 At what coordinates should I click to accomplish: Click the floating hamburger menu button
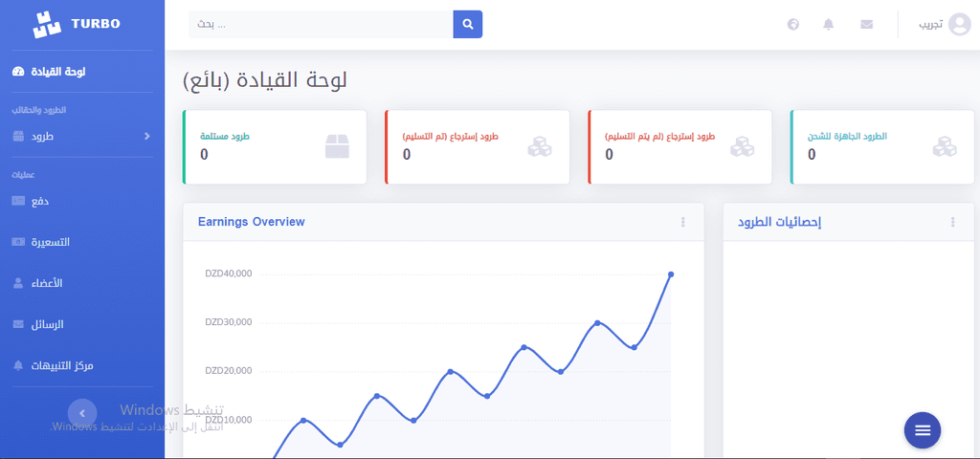923,430
